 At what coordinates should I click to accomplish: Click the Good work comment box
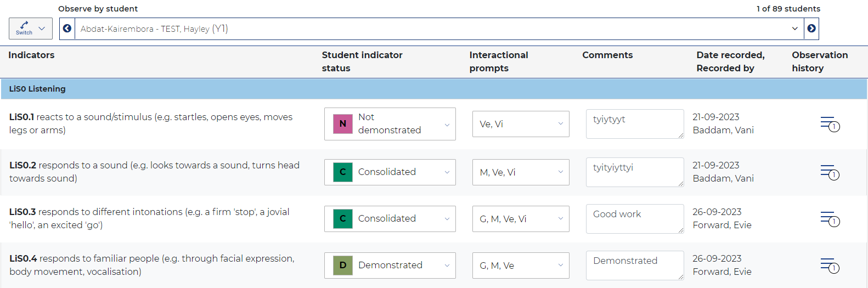tap(634, 218)
